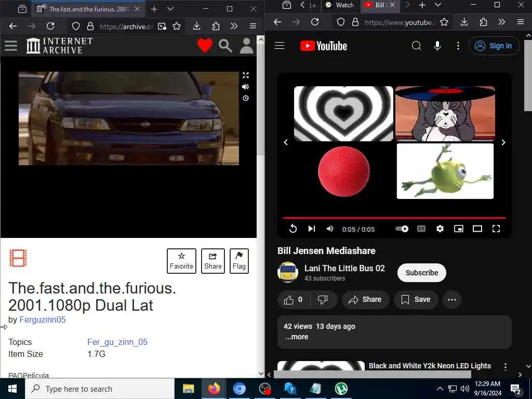The height and width of the screenshot is (399, 532).
Task: Dislike the Bill Jensen Mediashare video
Action: pyautogui.click(x=323, y=300)
